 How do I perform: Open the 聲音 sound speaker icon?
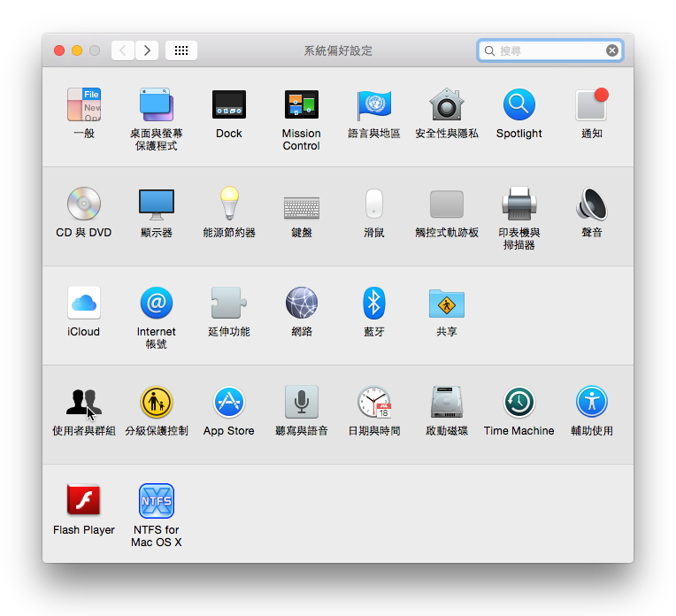coord(591,204)
